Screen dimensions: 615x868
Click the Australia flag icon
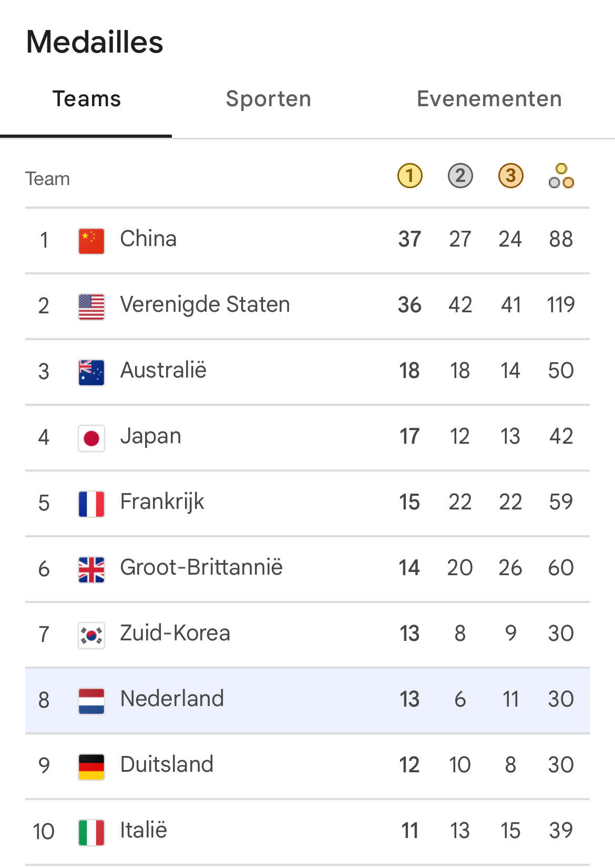point(91,372)
